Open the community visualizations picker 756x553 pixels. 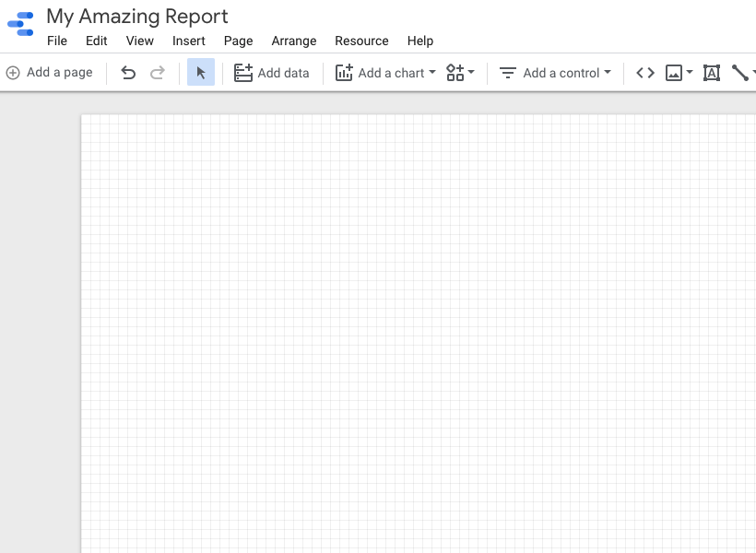click(x=455, y=72)
